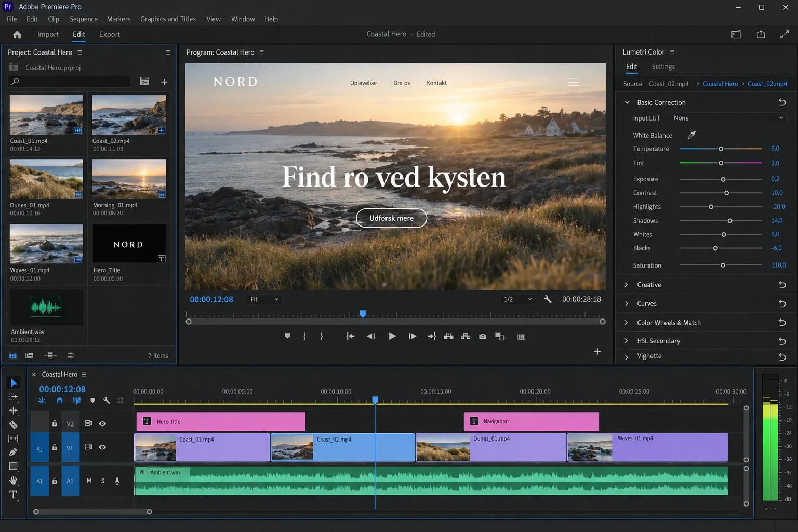Solo the A1 audio track
Screen dimensions: 798x532
tap(103, 481)
